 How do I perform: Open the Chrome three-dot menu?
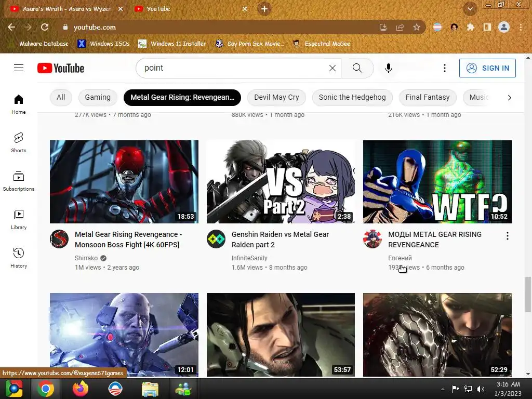coord(521,27)
